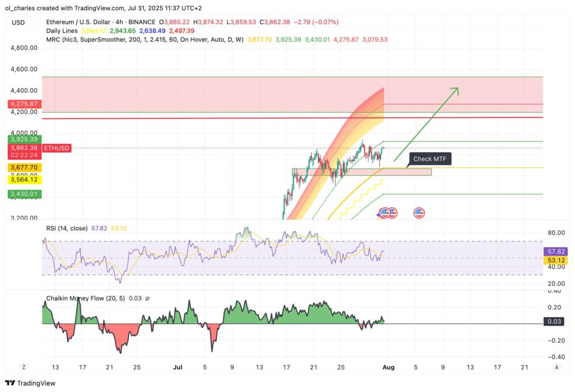
Task: Click the purple sparkle marker near the flag icons
Action: tap(378, 214)
